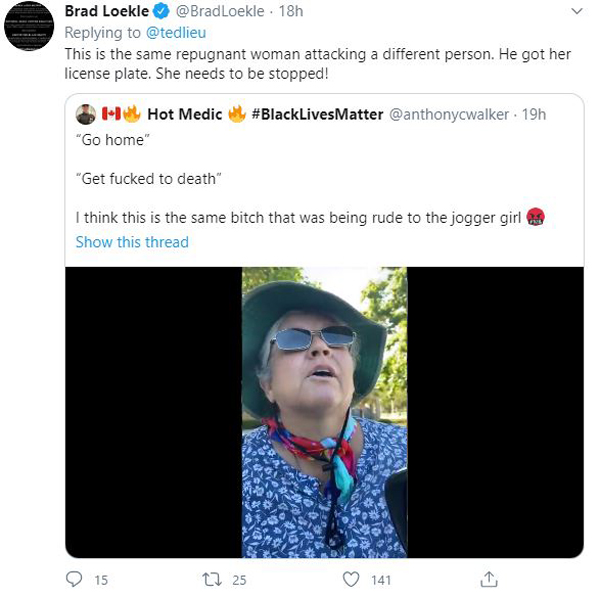This screenshot has width=600, height=597.
Task: Open the tweet options chevron menu
Action: (576, 11)
